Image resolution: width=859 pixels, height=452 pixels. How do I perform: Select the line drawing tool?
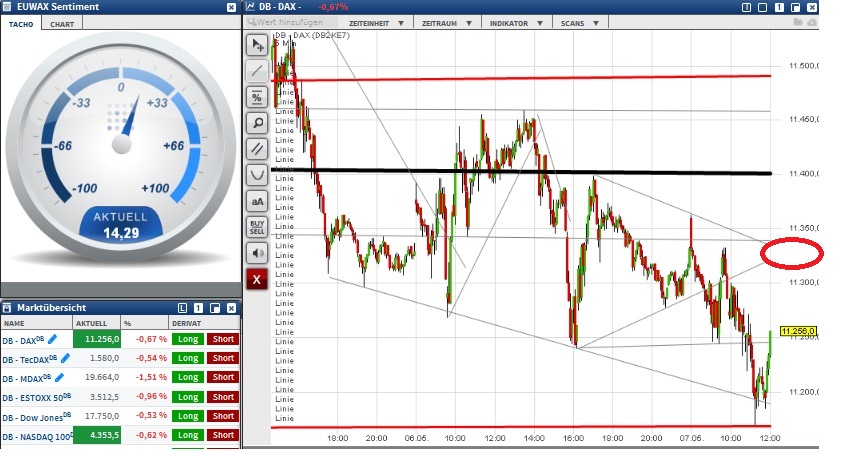(257, 71)
